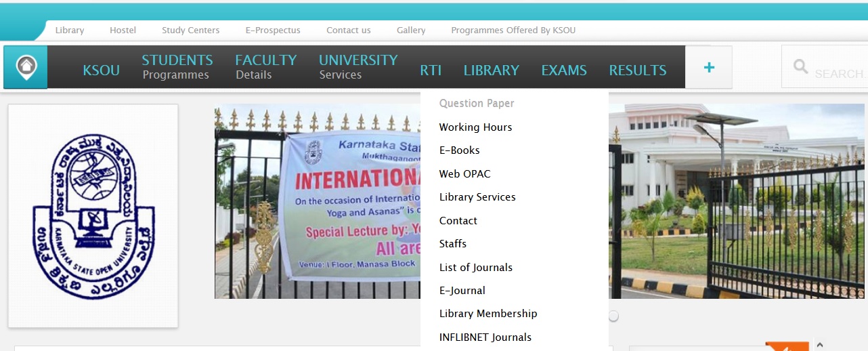The image size is (868, 351).
Task: Select Library Services entry
Action: tap(477, 197)
